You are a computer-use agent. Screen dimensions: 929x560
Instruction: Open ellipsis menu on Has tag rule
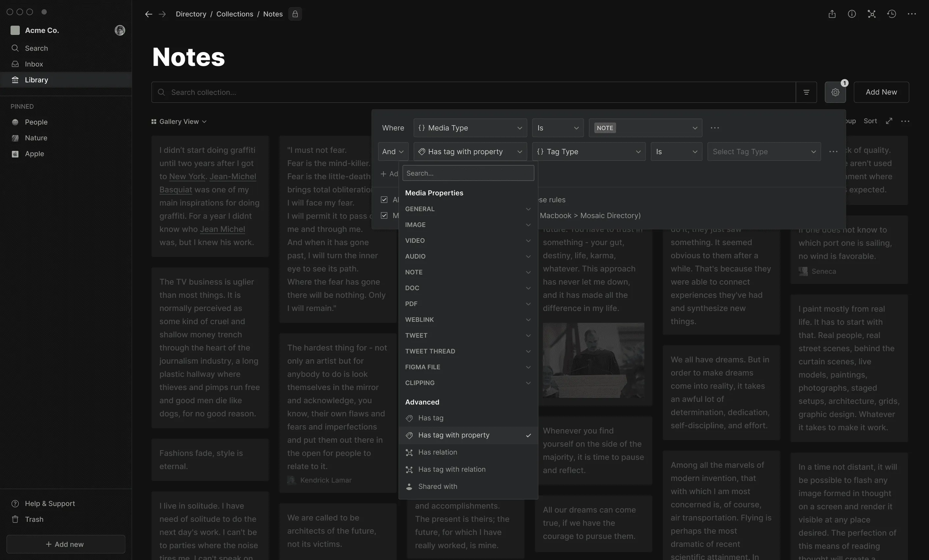833,152
